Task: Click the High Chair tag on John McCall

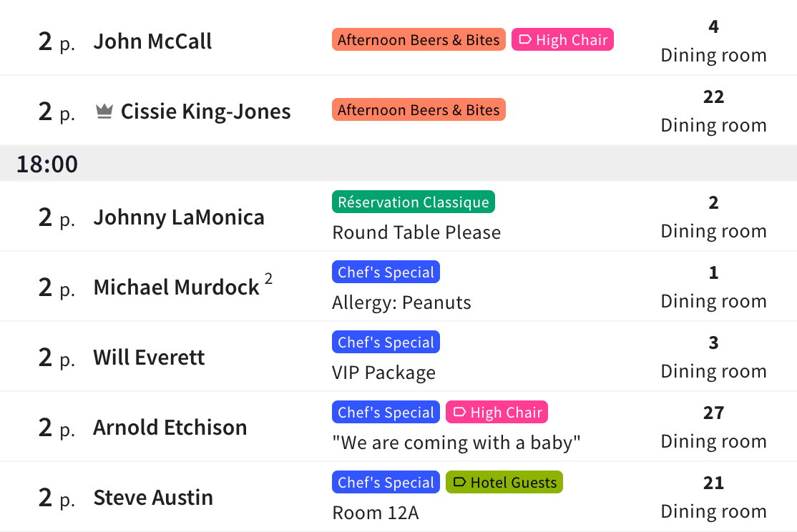Action: coord(562,40)
